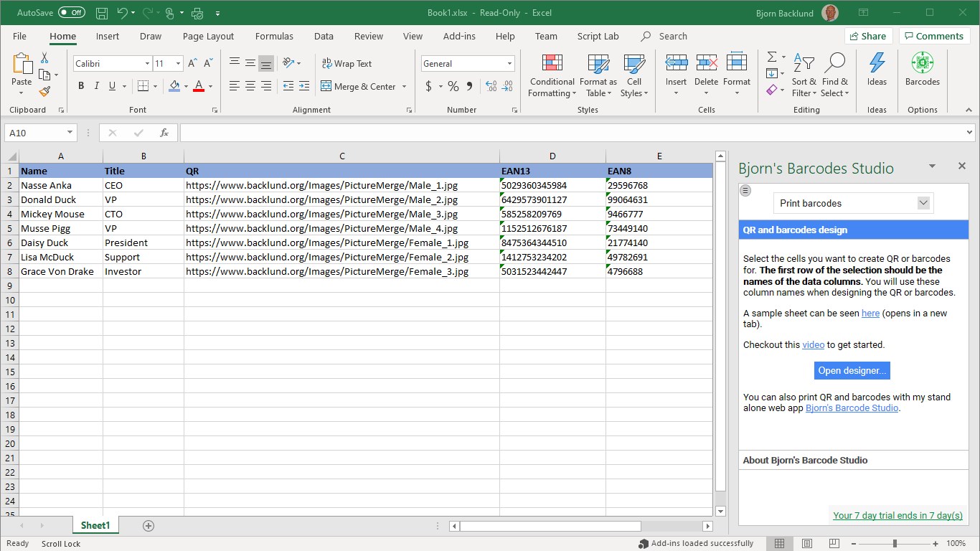Undo the last action
This screenshot has width=980, height=551.
tap(122, 13)
